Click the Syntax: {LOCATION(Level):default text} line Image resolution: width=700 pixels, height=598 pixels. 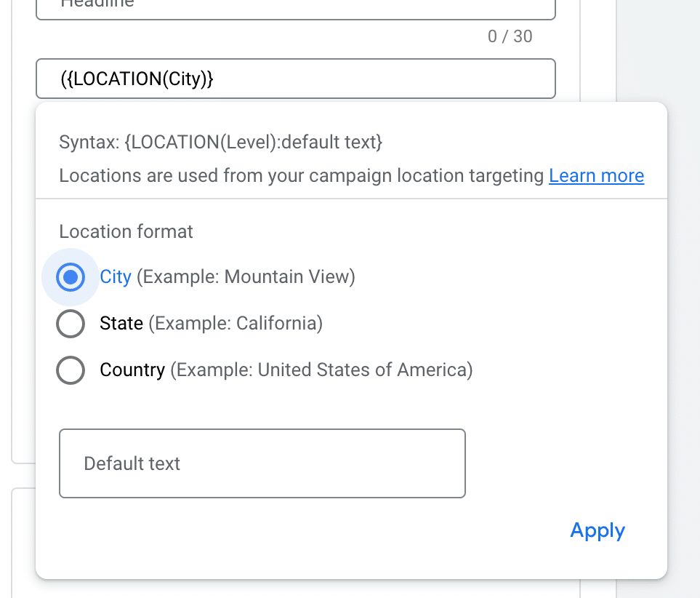pyautogui.click(x=220, y=143)
